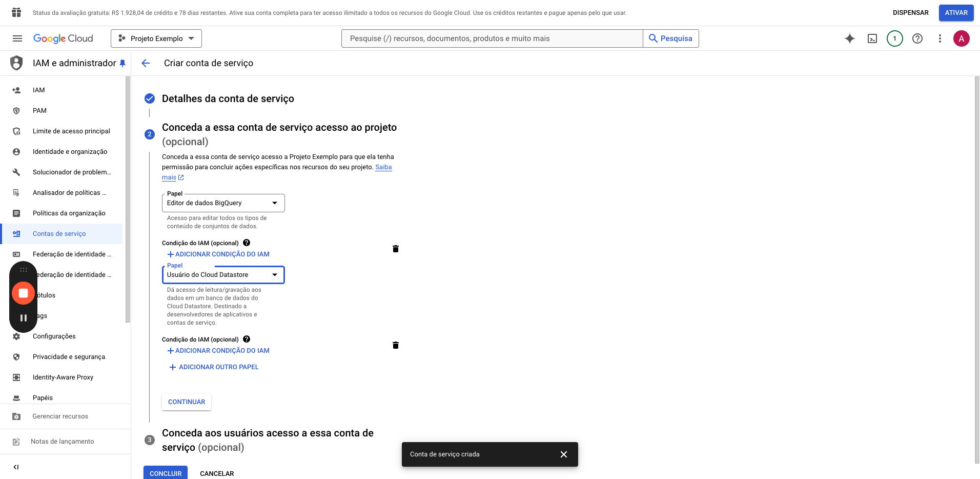
Task: Click ADICIONAR OUTRO PAPEL
Action: tap(214, 367)
